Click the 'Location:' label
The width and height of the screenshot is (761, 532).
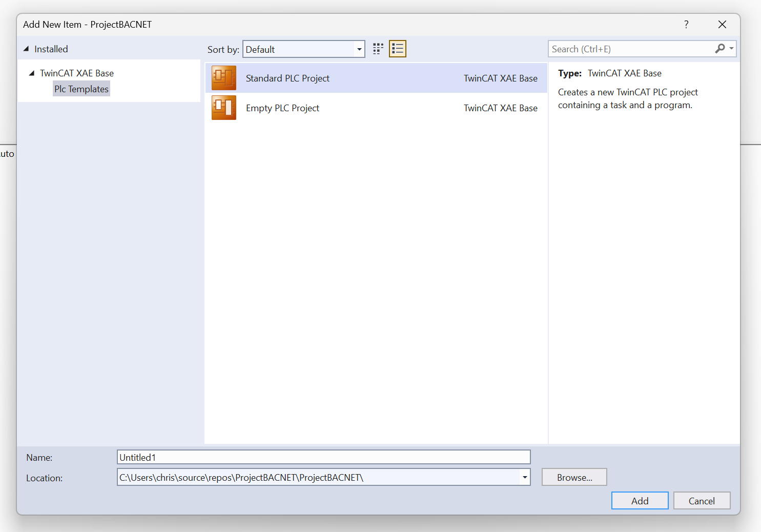44,478
